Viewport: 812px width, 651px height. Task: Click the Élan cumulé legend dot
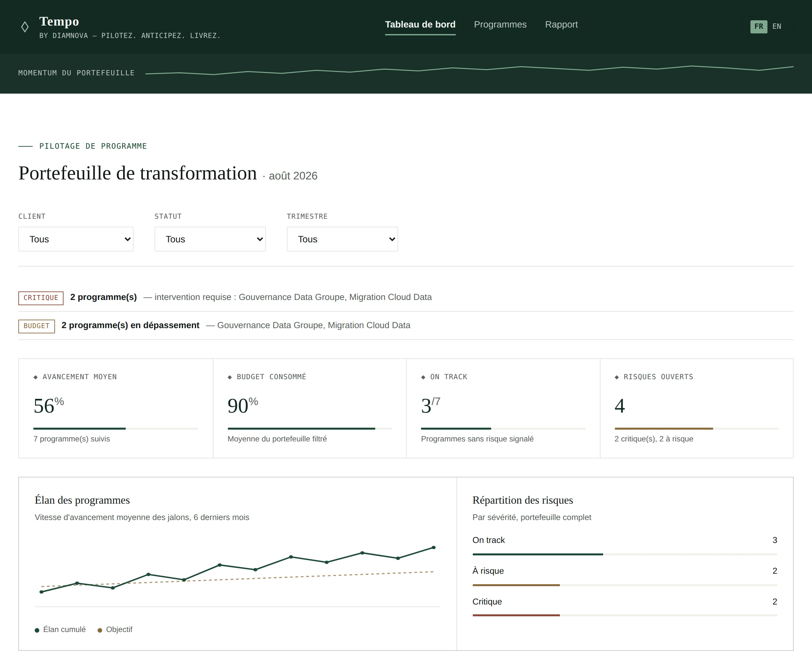37,630
